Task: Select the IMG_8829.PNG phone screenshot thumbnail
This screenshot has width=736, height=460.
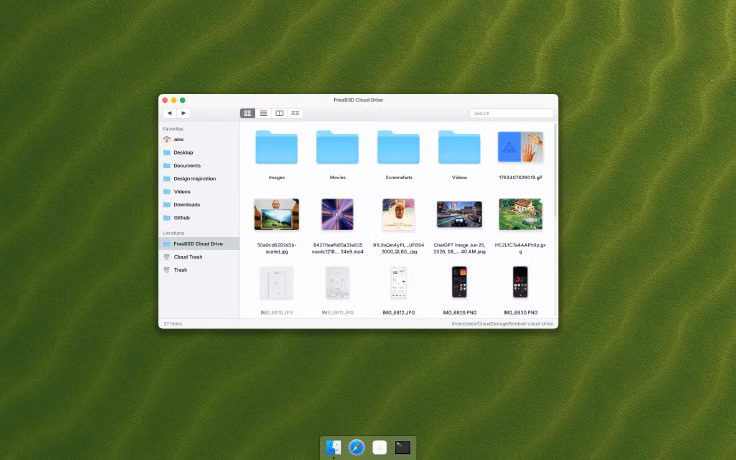Action: (460, 282)
